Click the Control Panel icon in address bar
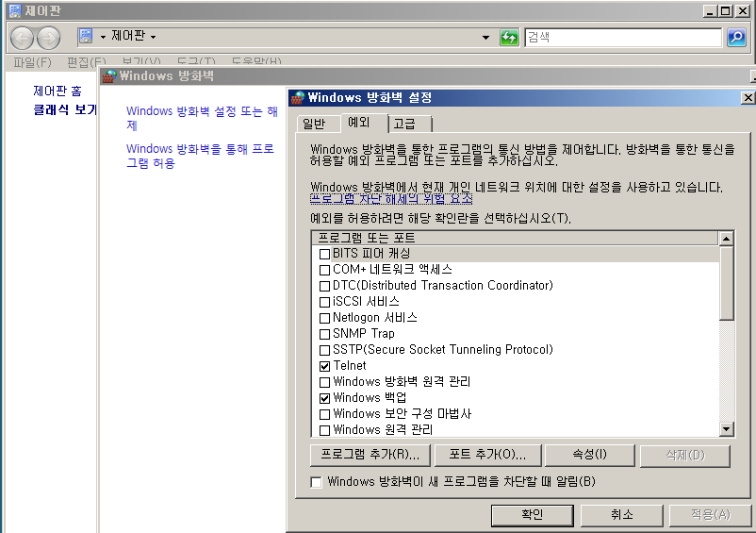The width and height of the screenshot is (756, 533). [86, 36]
